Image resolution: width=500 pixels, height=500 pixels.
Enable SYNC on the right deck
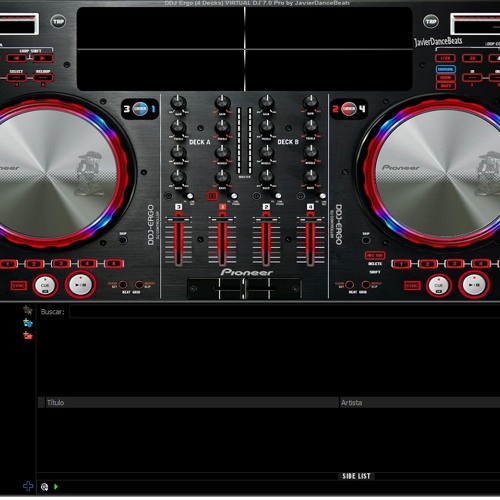(x=412, y=286)
